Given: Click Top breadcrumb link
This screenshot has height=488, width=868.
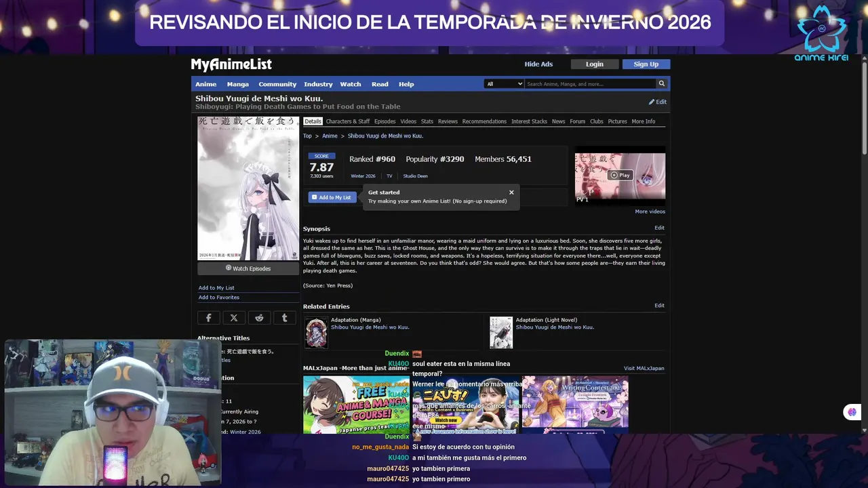Looking at the screenshot, I should (x=307, y=136).
